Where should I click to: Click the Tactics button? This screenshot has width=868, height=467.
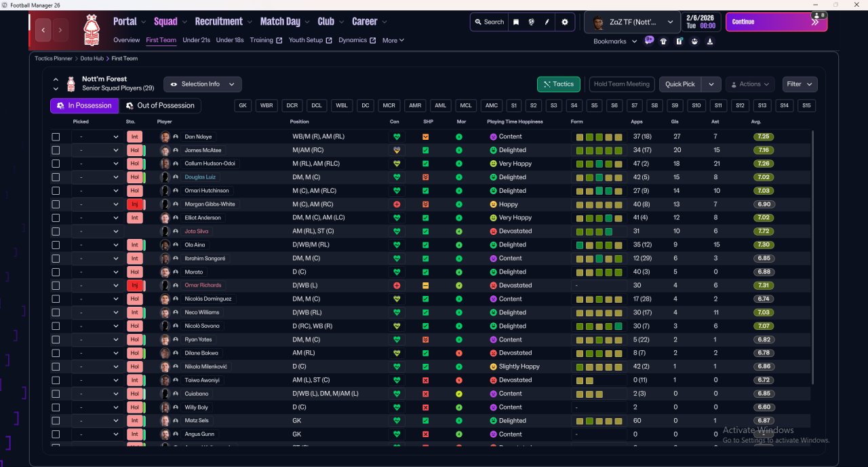pos(558,84)
